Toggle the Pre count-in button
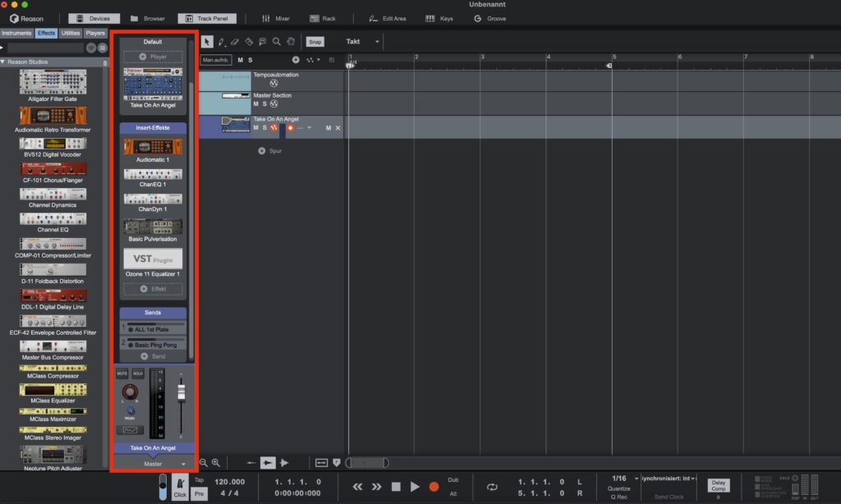Screen dimensions: 841x504 pos(199,493)
